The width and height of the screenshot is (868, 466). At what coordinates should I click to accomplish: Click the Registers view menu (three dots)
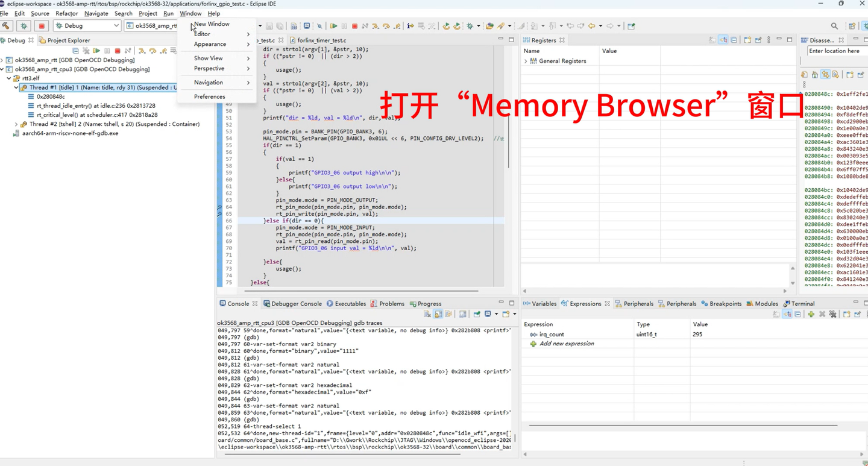769,40
